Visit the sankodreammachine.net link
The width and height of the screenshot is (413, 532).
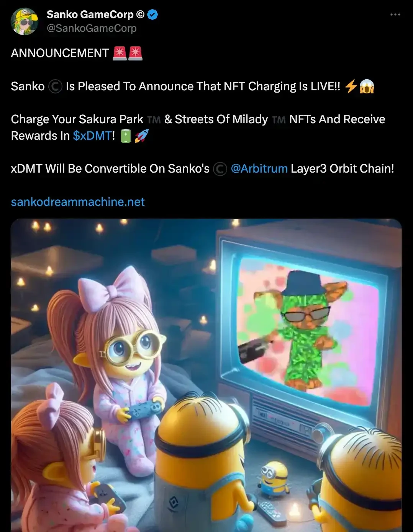coord(78,202)
